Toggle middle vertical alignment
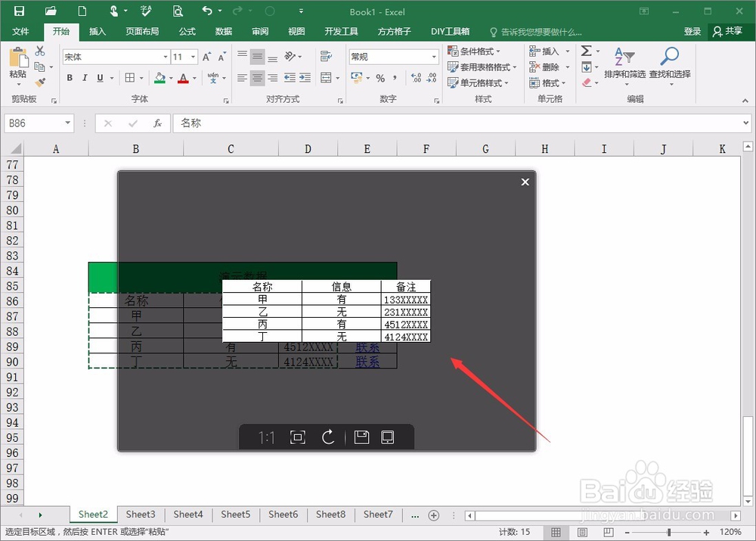The width and height of the screenshot is (756, 541). pyautogui.click(x=258, y=57)
